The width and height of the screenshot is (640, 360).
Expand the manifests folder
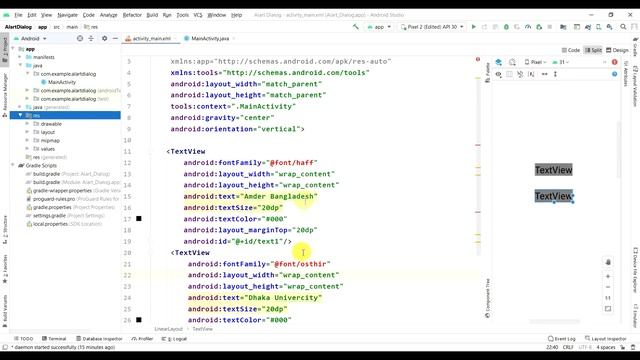click(x=20, y=57)
